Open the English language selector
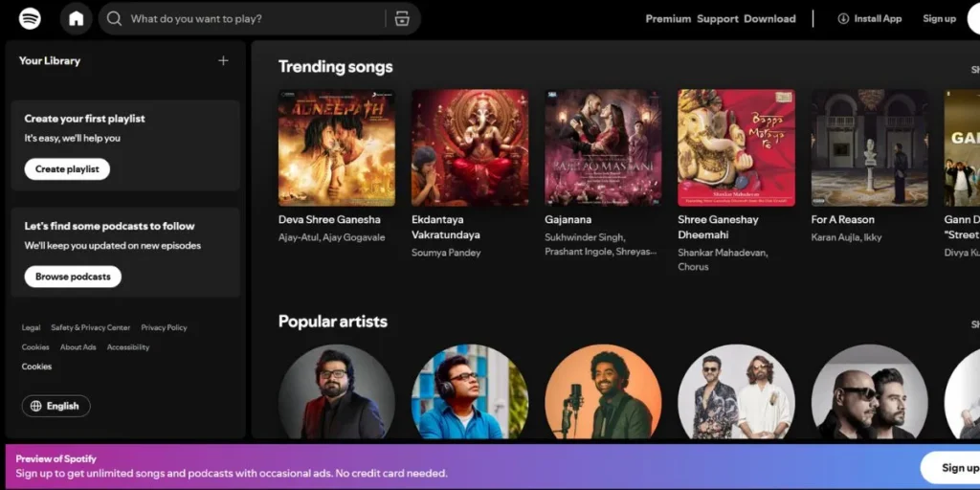This screenshot has height=490, width=980. coord(56,406)
